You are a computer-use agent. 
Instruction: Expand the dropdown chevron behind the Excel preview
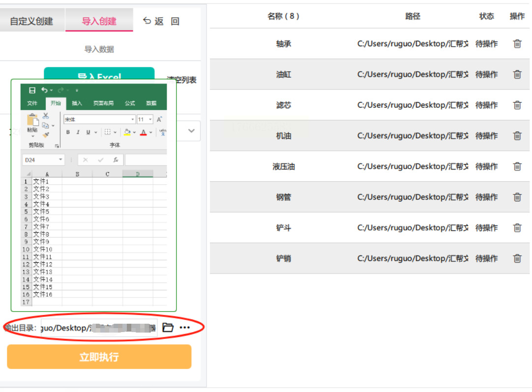pos(191,131)
